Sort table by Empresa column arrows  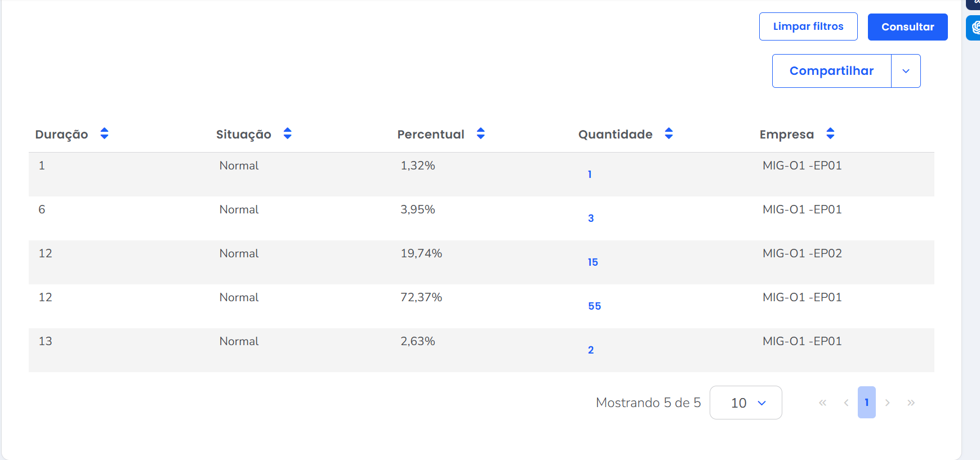point(830,133)
